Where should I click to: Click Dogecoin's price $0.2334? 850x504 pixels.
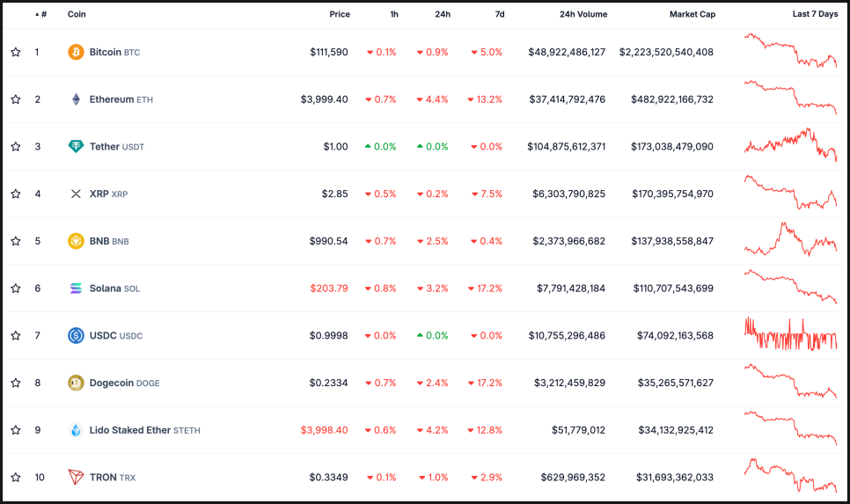pyautogui.click(x=328, y=383)
